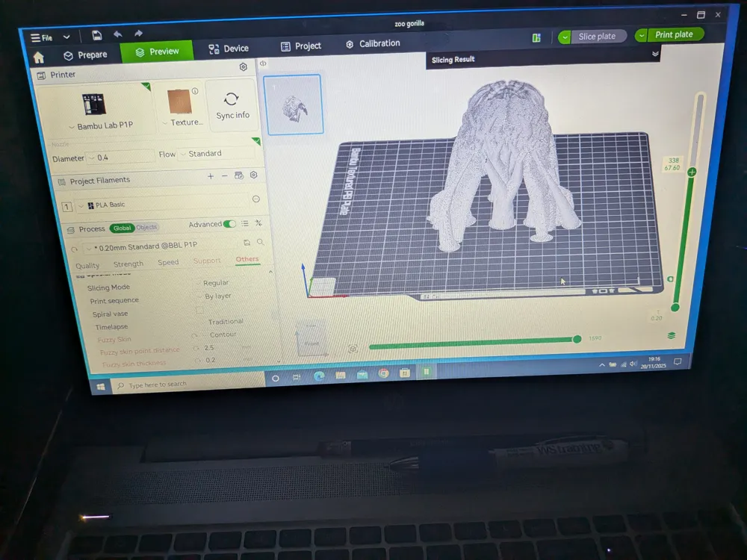This screenshot has width=747, height=560.
Task: Open Print plate dropdown arrow
Action: pos(641,35)
